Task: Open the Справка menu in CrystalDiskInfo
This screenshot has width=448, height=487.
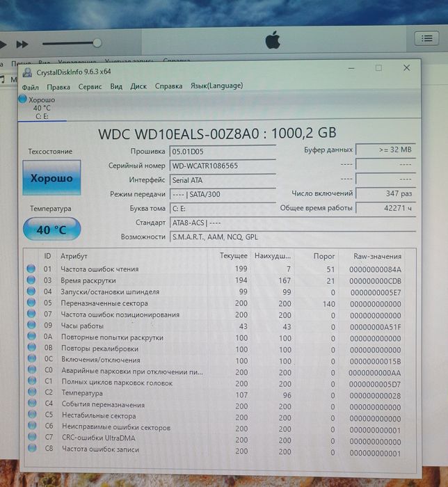Action: click(168, 86)
